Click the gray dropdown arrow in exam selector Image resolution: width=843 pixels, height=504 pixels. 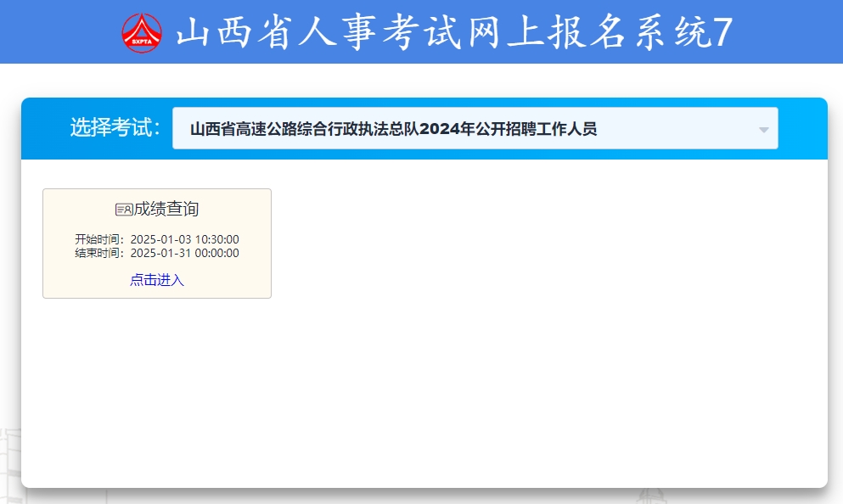pos(763,130)
